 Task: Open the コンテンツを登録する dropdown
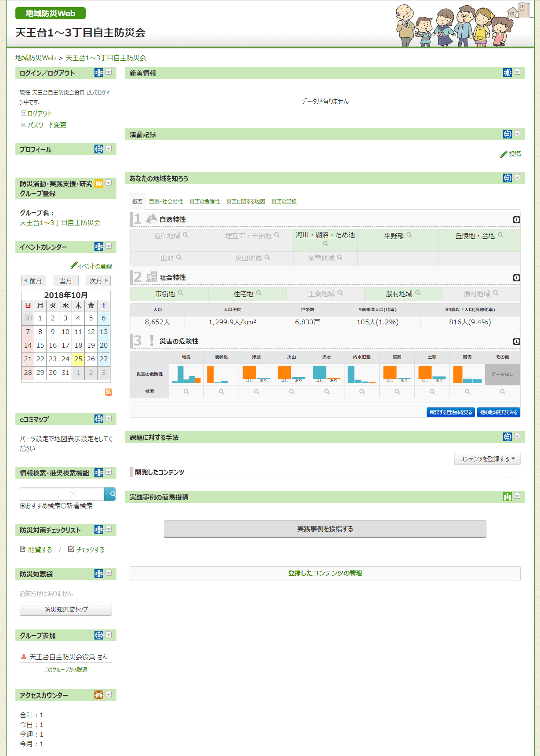coord(487,459)
